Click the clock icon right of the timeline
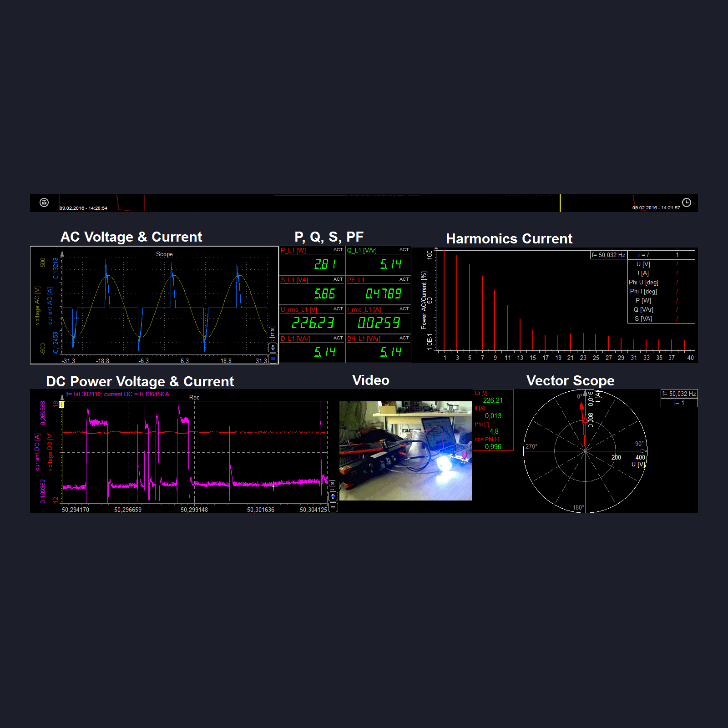 point(687,202)
